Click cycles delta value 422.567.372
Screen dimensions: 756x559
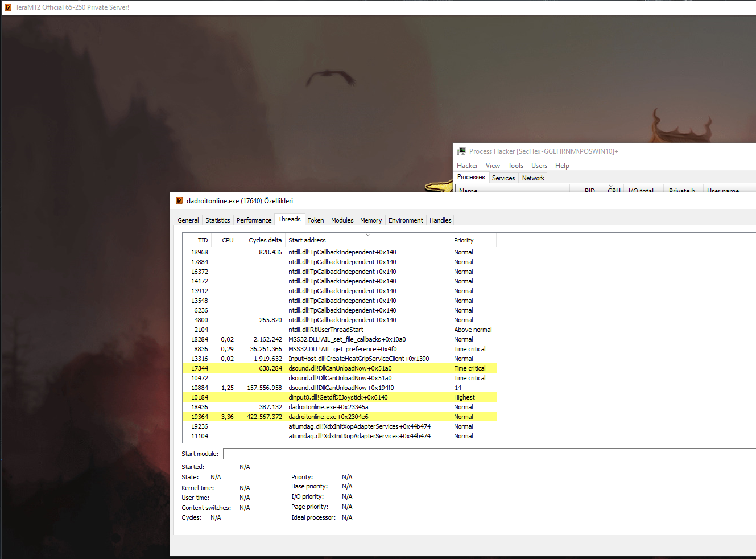[265, 417]
